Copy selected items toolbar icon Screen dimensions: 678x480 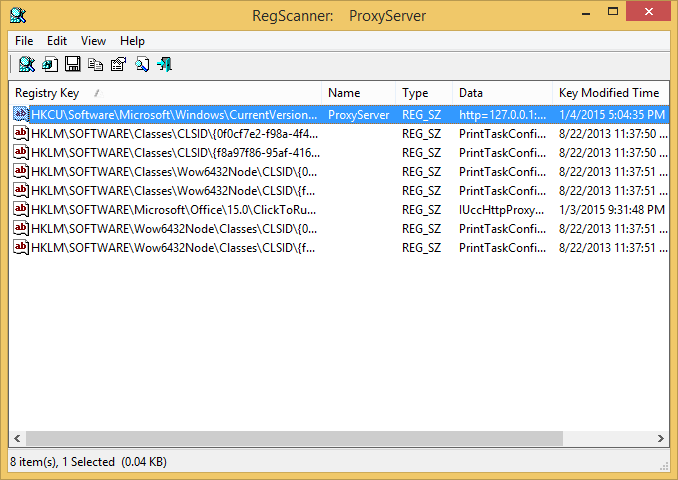(x=96, y=65)
